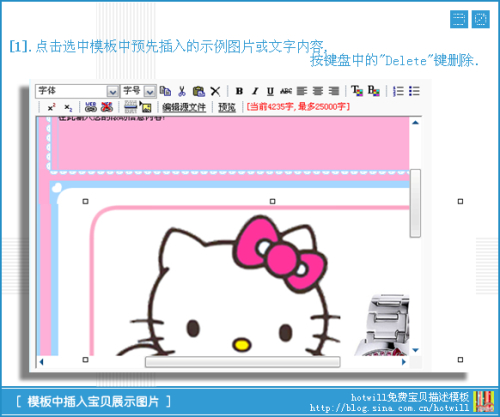Open the text color picker icon
The width and height of the screenshot is (500, 417).
(357, 91)
